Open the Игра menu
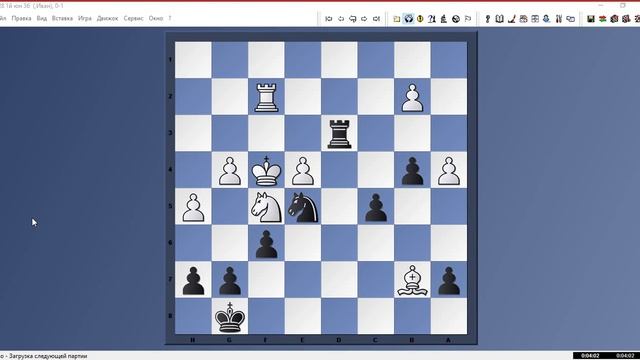The image size is (640, 360). pos(85,18)
